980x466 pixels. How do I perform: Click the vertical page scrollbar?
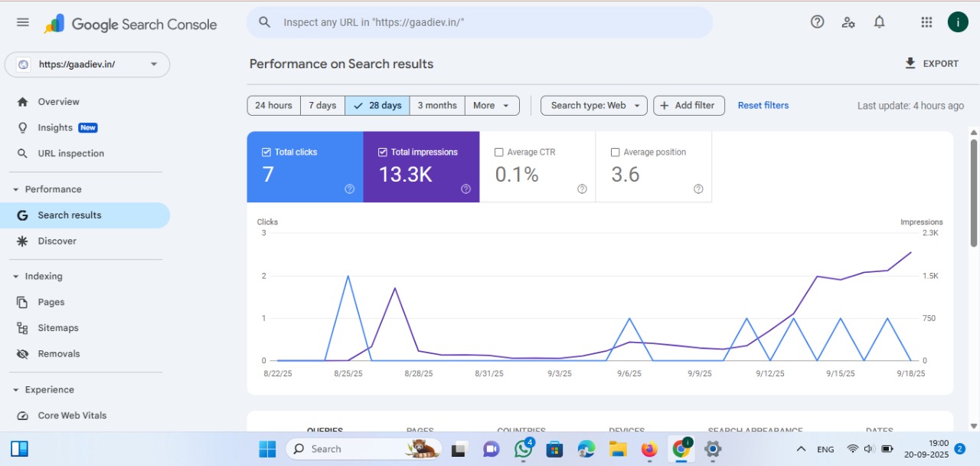coord(973,192)
